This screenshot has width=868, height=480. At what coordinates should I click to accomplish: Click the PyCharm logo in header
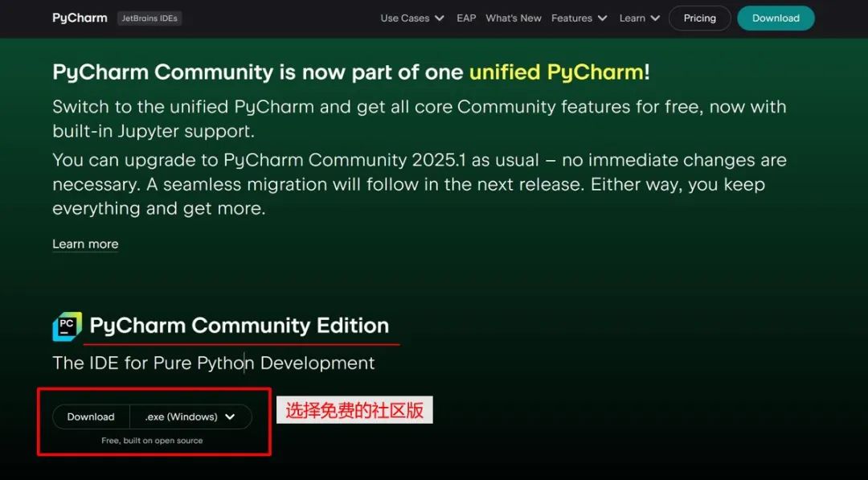coord(80,18)
